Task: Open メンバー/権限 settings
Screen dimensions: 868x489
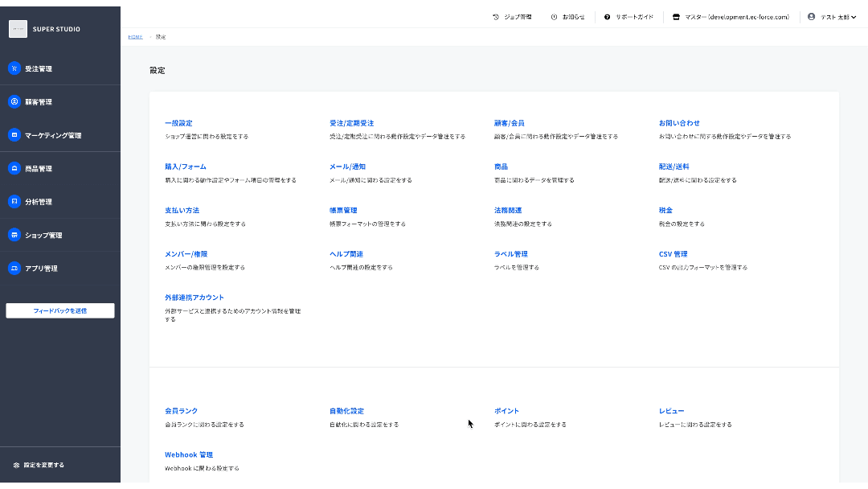Action: 186,254
